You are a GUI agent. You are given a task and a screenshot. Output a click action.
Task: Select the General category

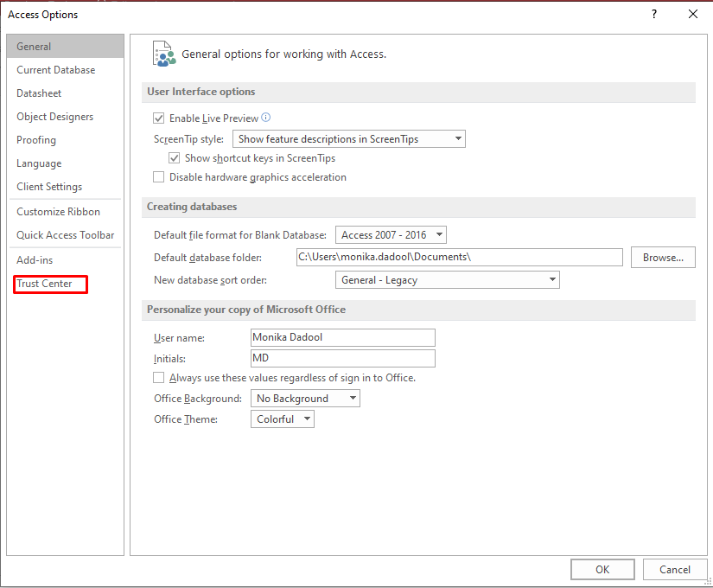coord(66,47)
